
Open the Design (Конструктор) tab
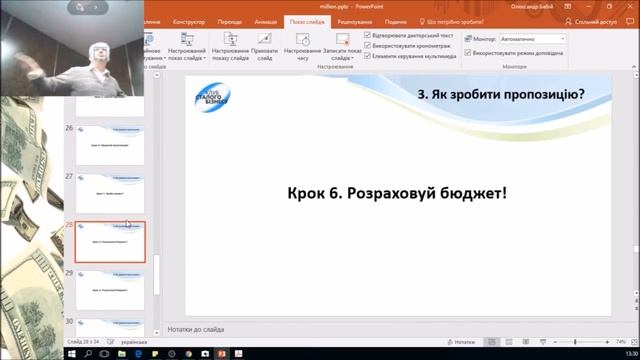click(189, 22)
